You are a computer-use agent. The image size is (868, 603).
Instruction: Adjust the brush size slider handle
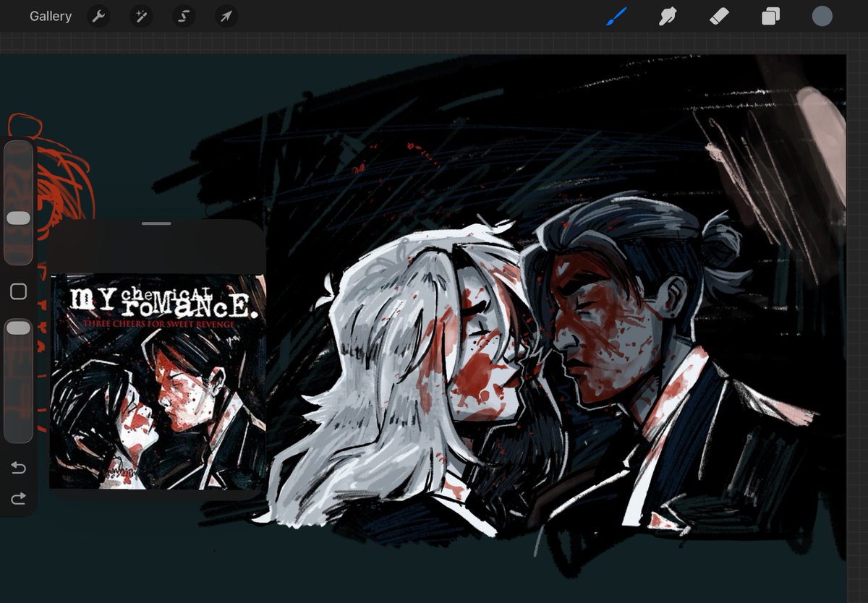(x=18, y=218)
